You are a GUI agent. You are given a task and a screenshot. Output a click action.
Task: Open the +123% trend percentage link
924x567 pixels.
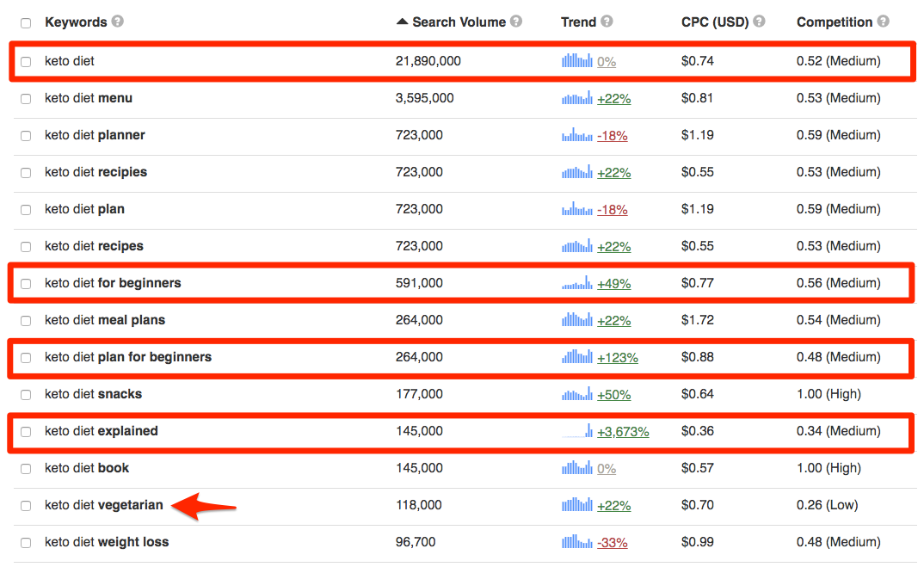[x=617, y=358]
